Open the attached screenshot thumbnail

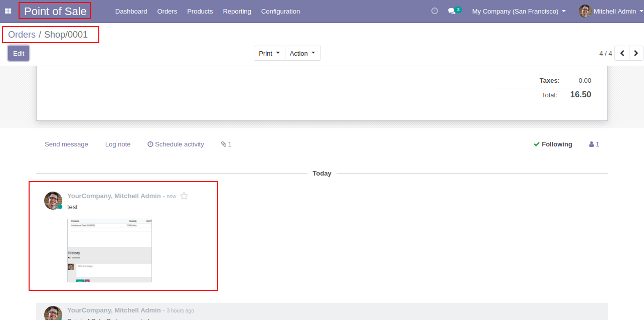coord(110,250)
